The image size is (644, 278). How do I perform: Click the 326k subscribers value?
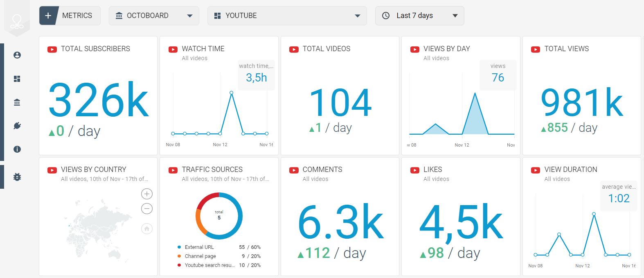(x=99, y=100)
